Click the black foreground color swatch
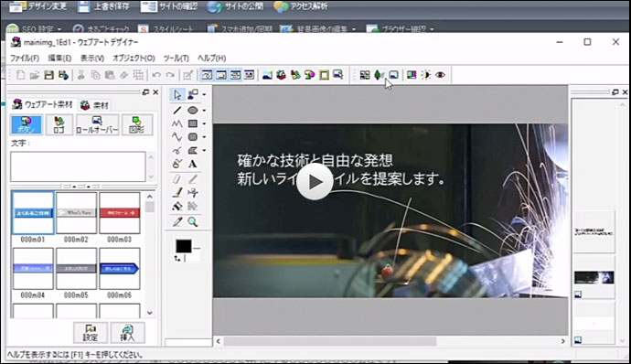The height and width of the screenshot is (364, 631). pos(183,246)
